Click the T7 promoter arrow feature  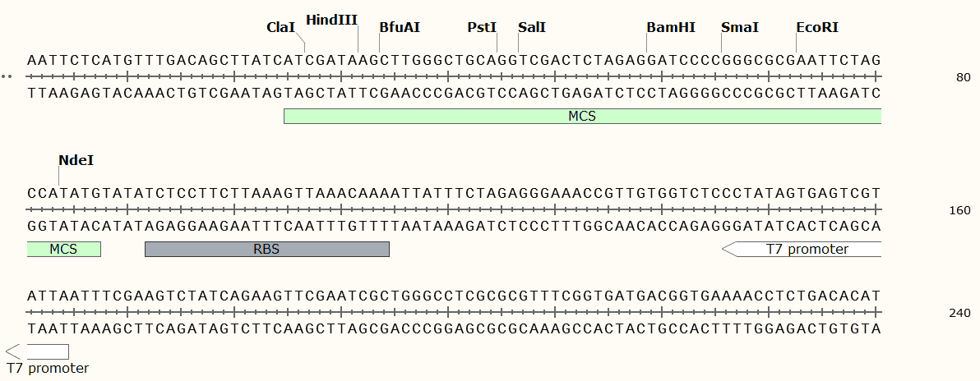click(802, 249)
